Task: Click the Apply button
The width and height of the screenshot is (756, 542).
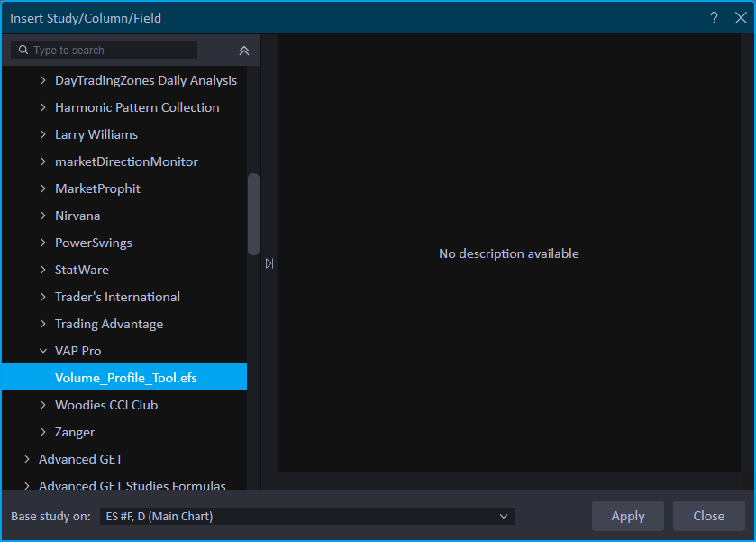Action: pos(628,516)
